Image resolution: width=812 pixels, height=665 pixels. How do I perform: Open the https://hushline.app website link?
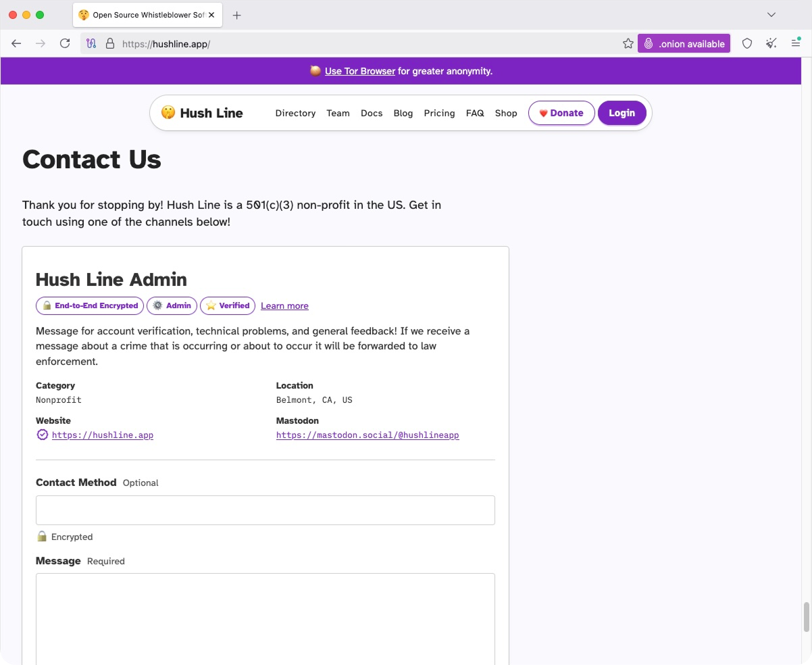(103, 435)
